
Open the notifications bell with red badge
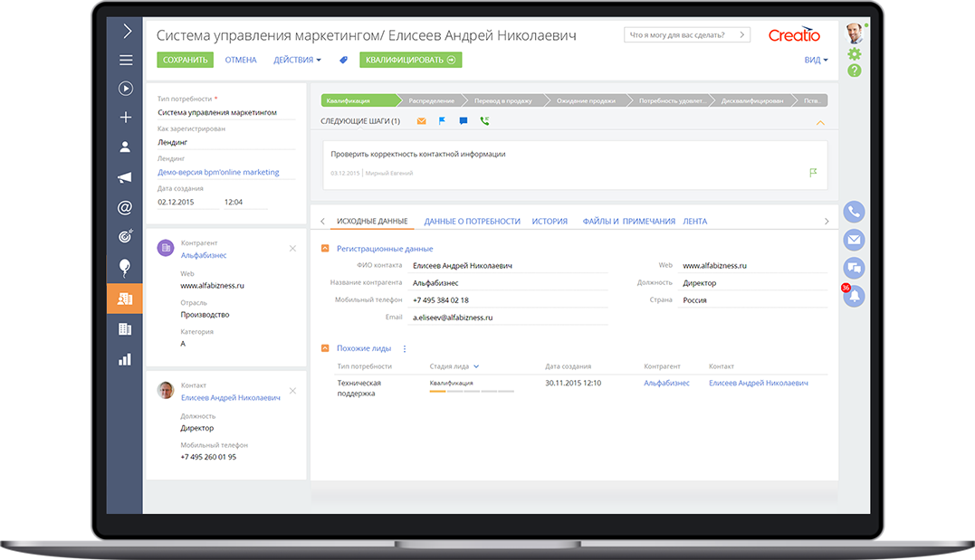tap(854, 296)
